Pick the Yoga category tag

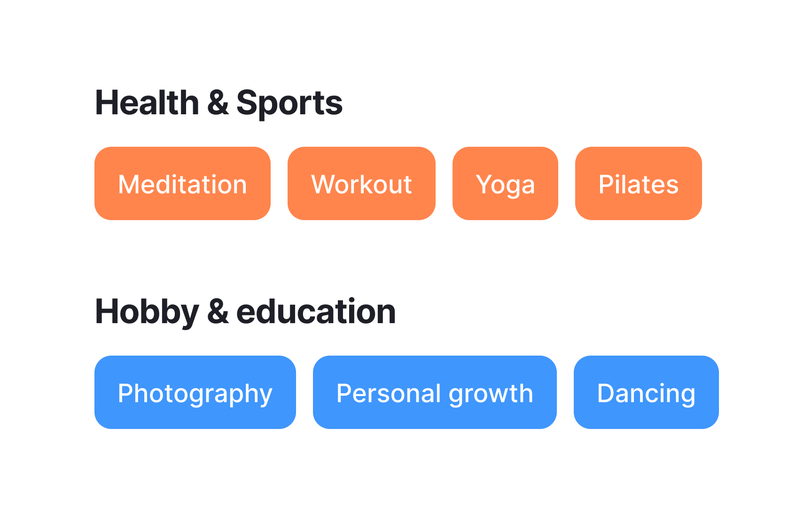pyautogui.click(x=505, y=183)
